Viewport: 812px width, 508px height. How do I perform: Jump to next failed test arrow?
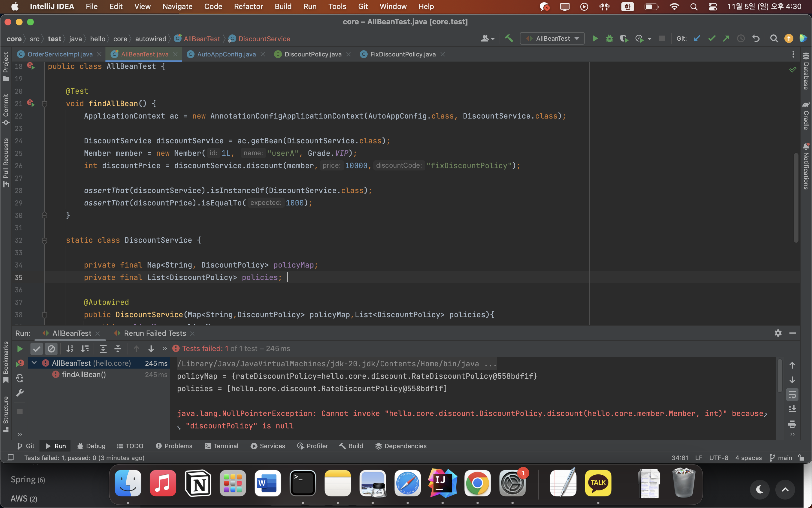(x=151, y=349)
